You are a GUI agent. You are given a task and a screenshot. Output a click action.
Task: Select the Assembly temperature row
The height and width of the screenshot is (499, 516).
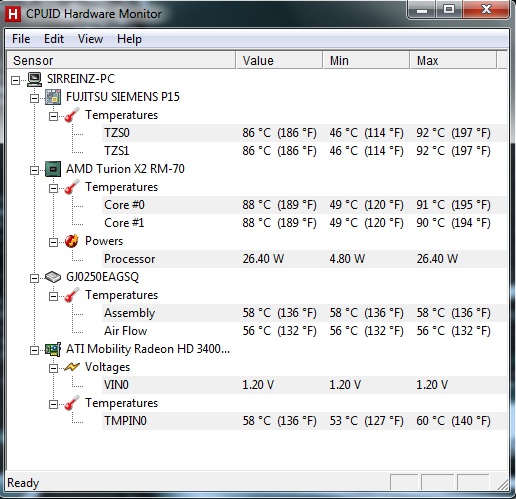(x=304, y=313)
